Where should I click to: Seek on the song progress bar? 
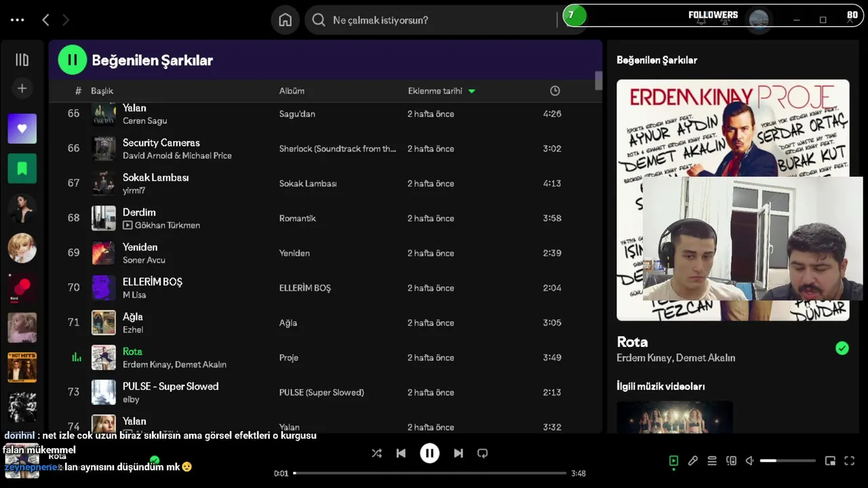click(x=430, y=473)
